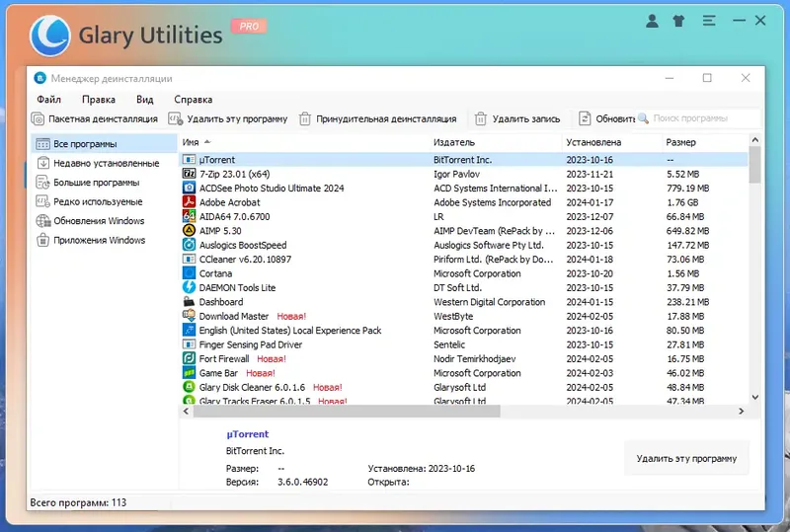Click publisher 'Nodir Temirkhodjaev'
Image resolution: width=790 pixels, height=532 pixels.
[x=475, y=358]
